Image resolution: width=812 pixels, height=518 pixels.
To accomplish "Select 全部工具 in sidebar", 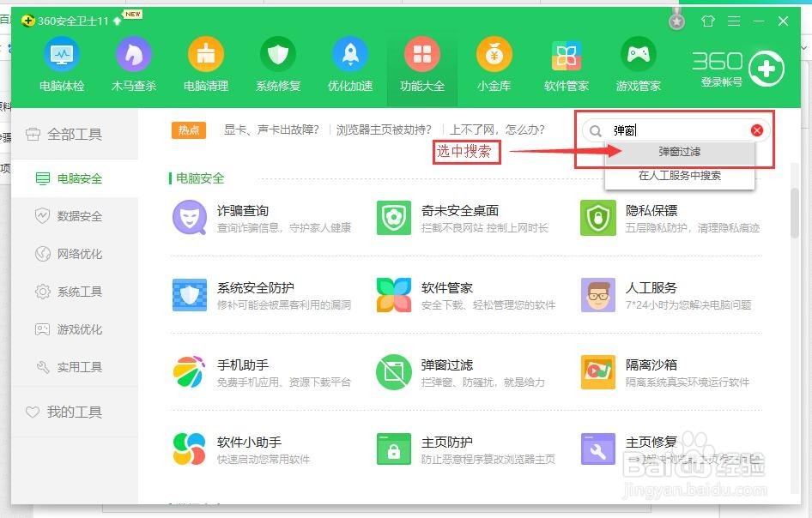I will [x=75, y=135].
